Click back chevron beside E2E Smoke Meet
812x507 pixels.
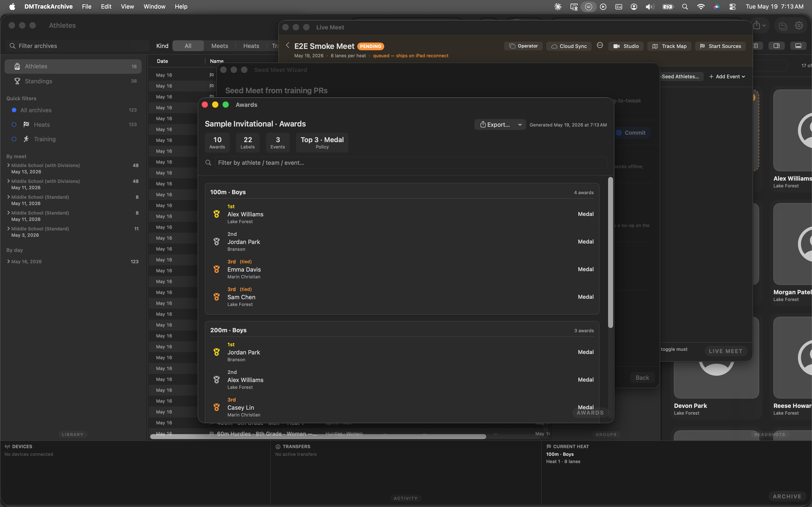pyautogui.click(x=288, y=45)
